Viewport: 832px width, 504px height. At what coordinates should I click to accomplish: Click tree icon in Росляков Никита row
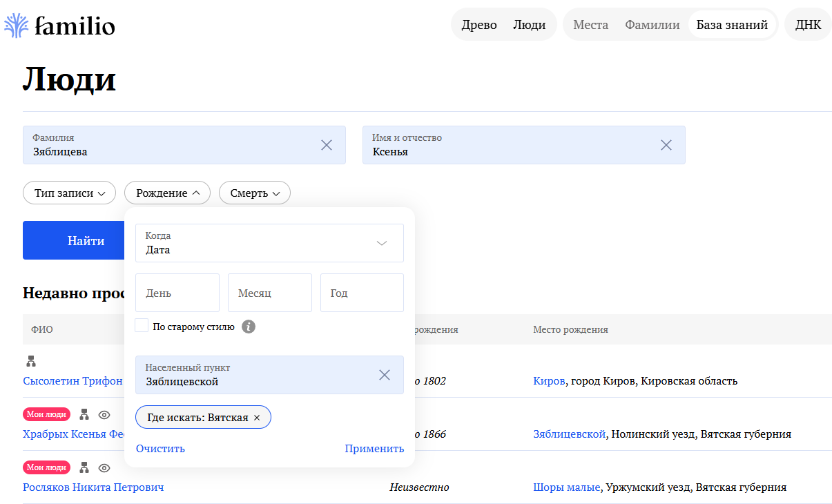tap(84, 468)
